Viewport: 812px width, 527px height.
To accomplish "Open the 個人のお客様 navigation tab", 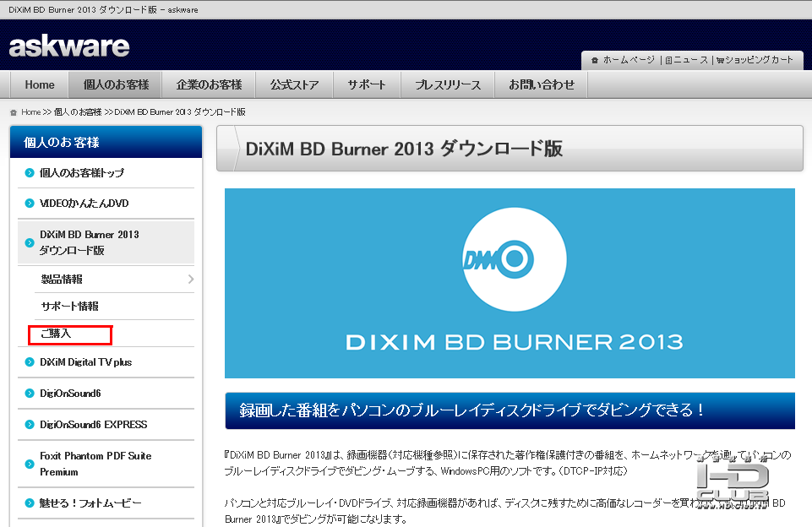I will coord(116,84).
